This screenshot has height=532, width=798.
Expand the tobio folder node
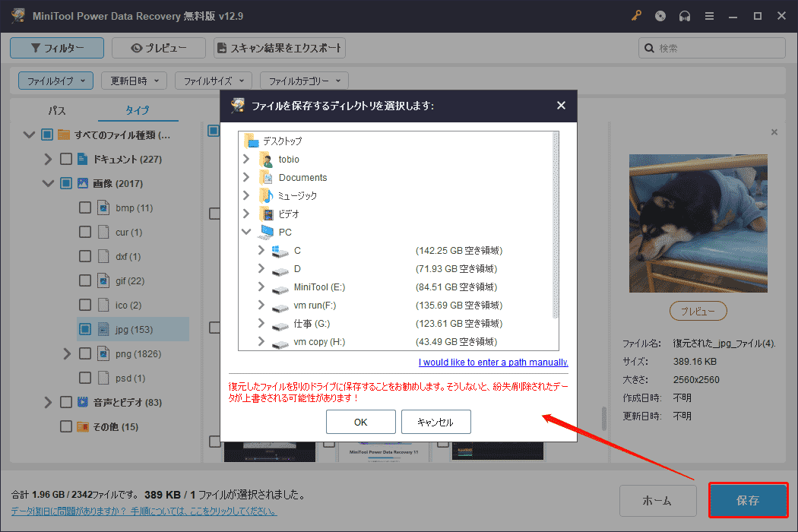pos(246,159)
